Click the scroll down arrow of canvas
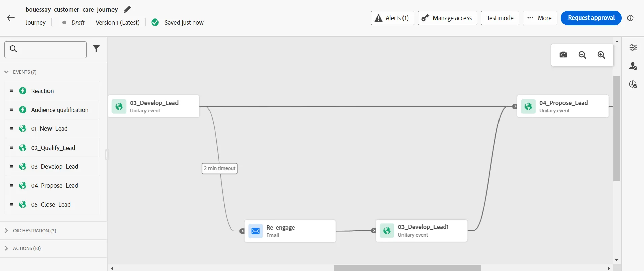This screenshot has width=644, height=271. point(617,260)
